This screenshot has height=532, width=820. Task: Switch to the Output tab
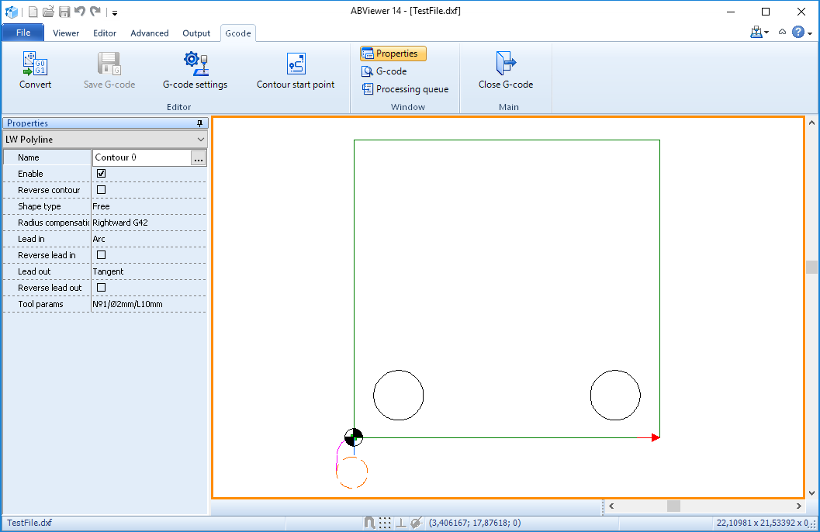pyautogui.click(x=196, y=33)
